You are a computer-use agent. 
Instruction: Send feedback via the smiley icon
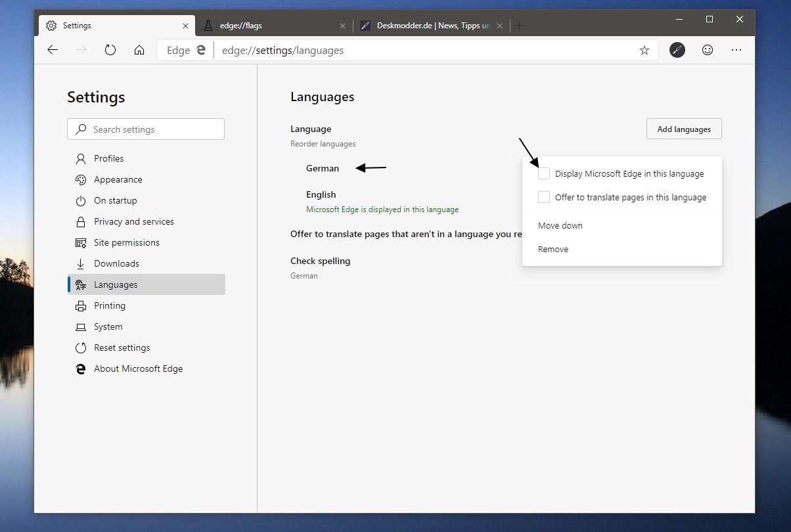point(708,50)
